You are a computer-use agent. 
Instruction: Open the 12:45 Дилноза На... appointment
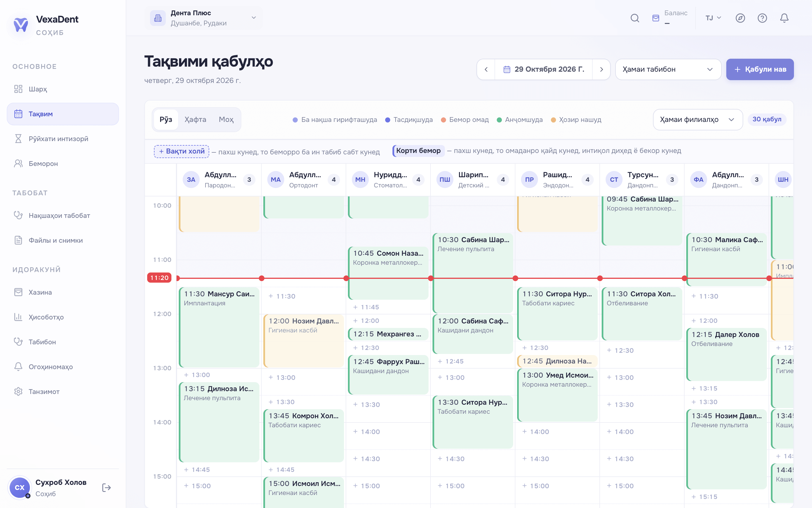[557, 361]
